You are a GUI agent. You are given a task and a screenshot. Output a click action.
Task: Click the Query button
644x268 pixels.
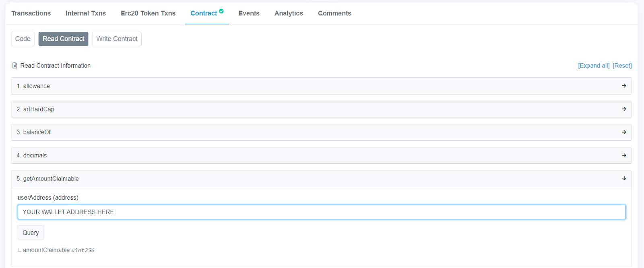(31, 233)
